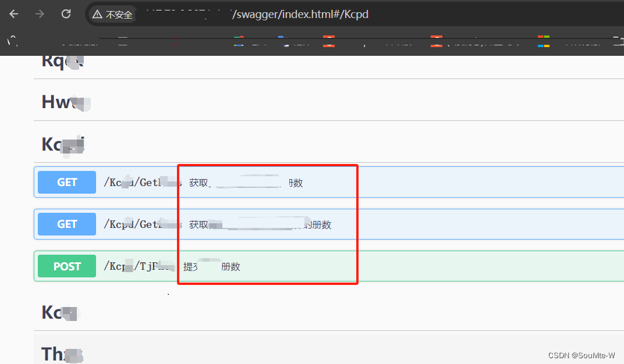Click the second GET endpoint path text
The height and width of the screenshot is (364, 624).
pos(143,224)
